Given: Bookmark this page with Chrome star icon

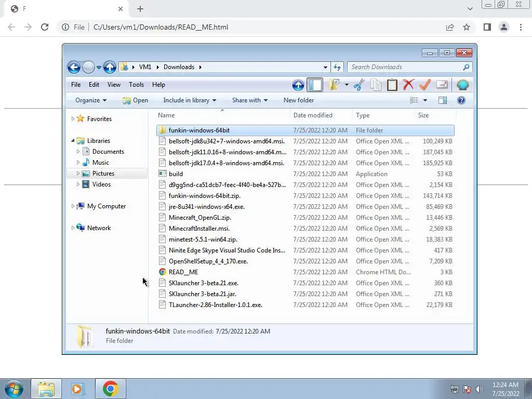Looking at the screenshot, I should click(x=467, y=27).
